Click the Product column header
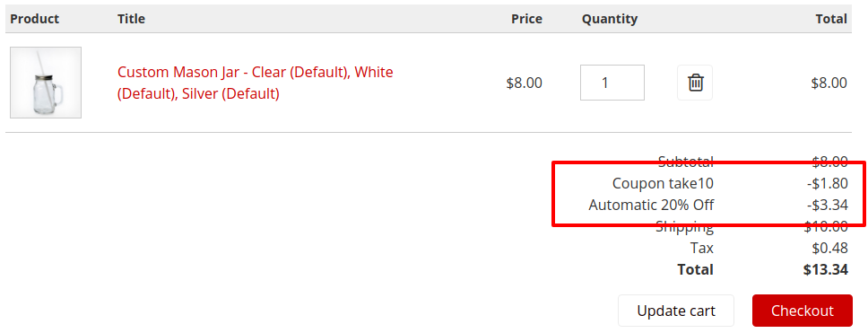This screenshot has width=868, height=333. (34, 19)
